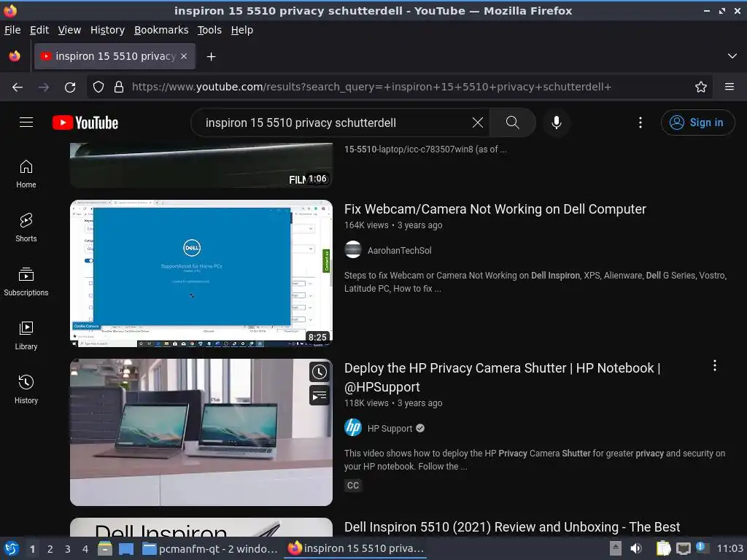Image resolution: width=747 pixels, height=560 pixels.
Task: Reload the current page
Action: (70, 87)
